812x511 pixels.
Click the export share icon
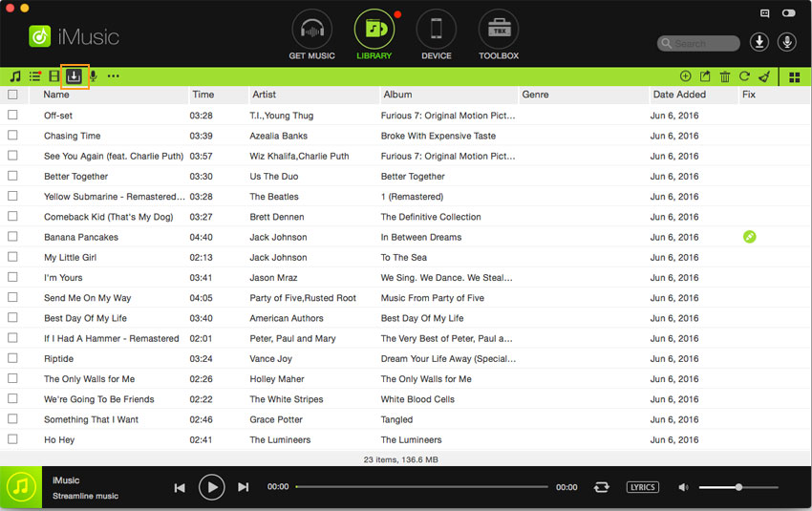[705, 76]
